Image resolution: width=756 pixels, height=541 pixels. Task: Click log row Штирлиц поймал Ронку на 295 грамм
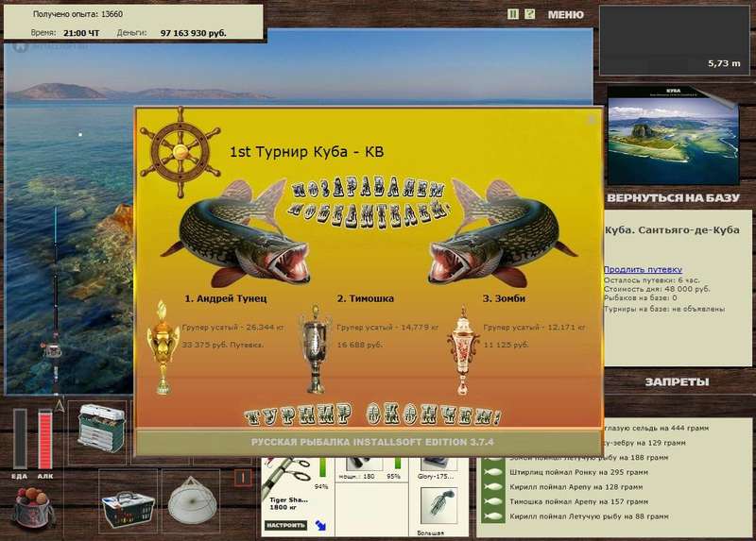(578, 472)
